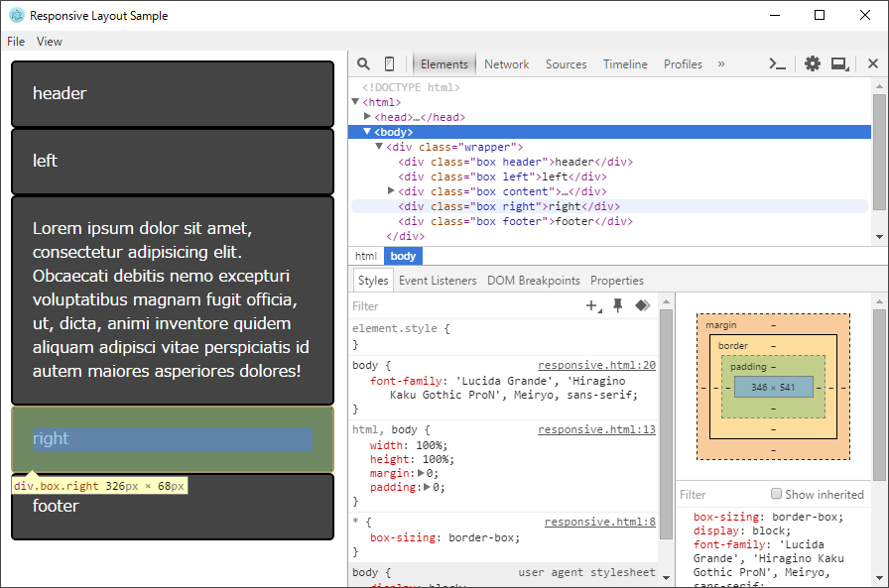Select the box left div row
The image size is (889, 588).
502,176
